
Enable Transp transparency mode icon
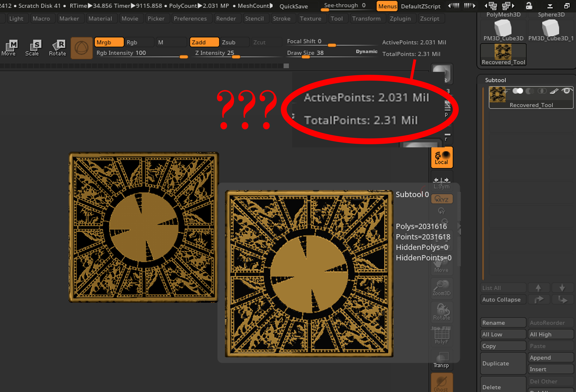point(442,360)
